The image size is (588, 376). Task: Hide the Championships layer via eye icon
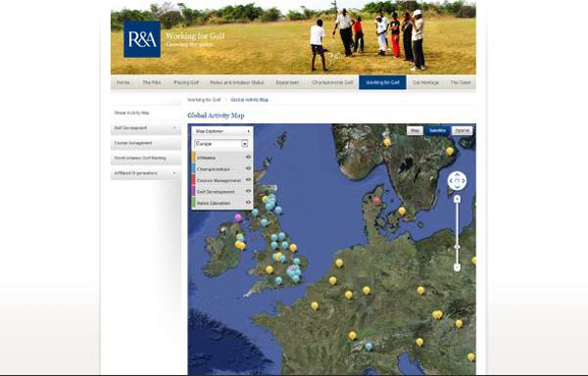[248, 168]
